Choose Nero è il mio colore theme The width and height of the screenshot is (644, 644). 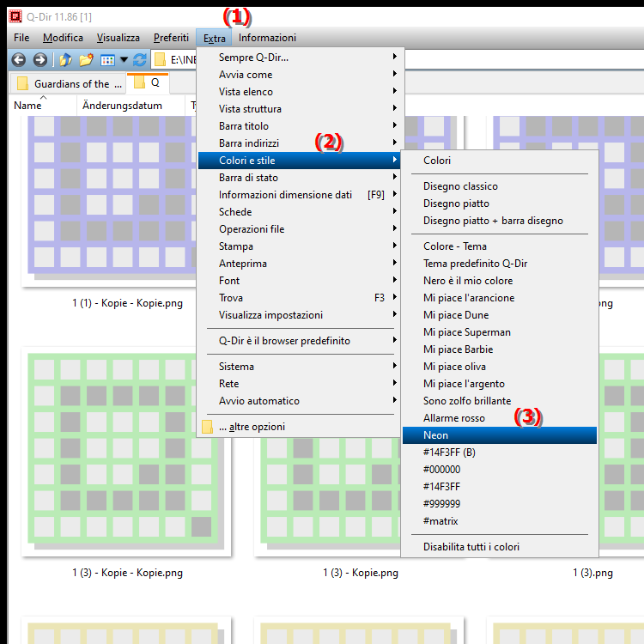[500, 281]
